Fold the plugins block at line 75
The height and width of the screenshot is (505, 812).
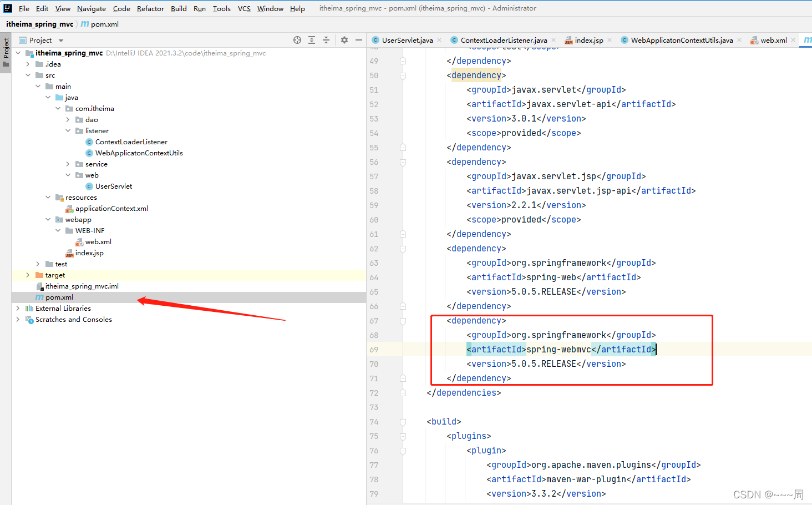[403, 436]
